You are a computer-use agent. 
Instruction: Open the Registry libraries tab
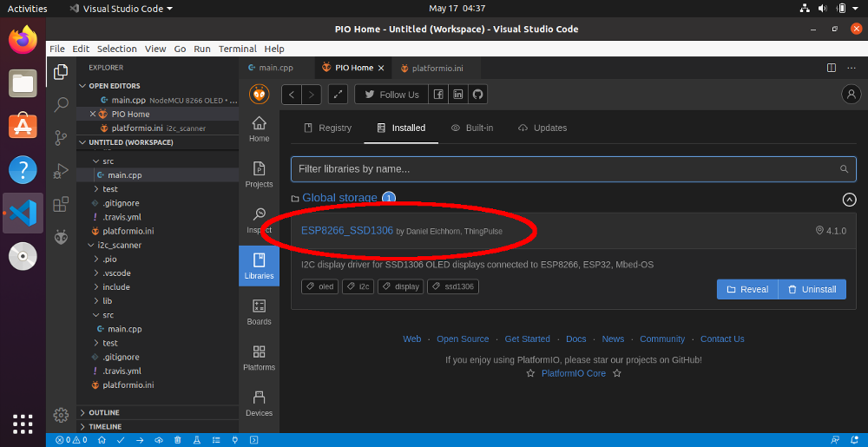coord(328,128)
